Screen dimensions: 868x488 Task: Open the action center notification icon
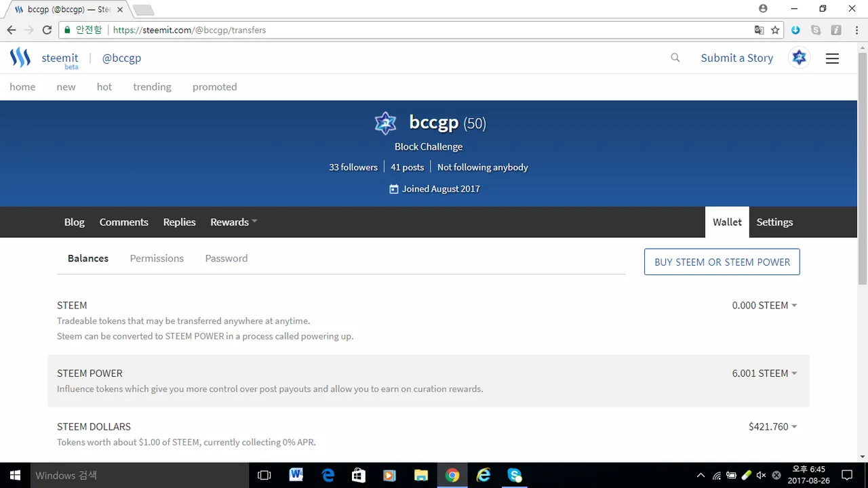(x=847, y=475)
